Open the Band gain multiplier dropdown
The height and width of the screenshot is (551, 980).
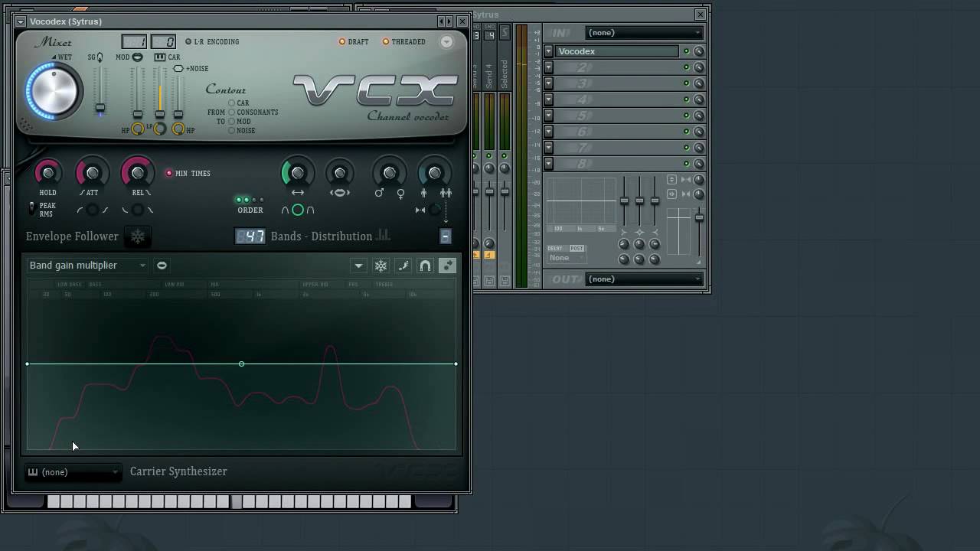click(x=87, y=266)
